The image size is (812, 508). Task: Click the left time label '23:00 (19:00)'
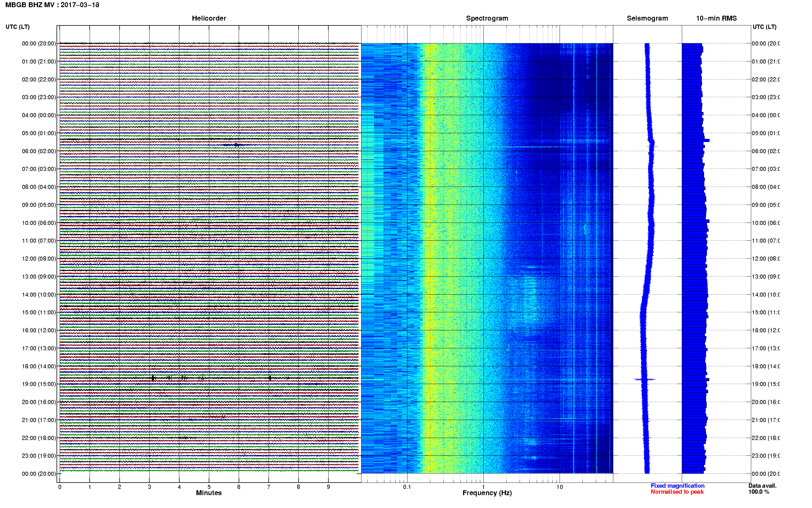(39, 456)
